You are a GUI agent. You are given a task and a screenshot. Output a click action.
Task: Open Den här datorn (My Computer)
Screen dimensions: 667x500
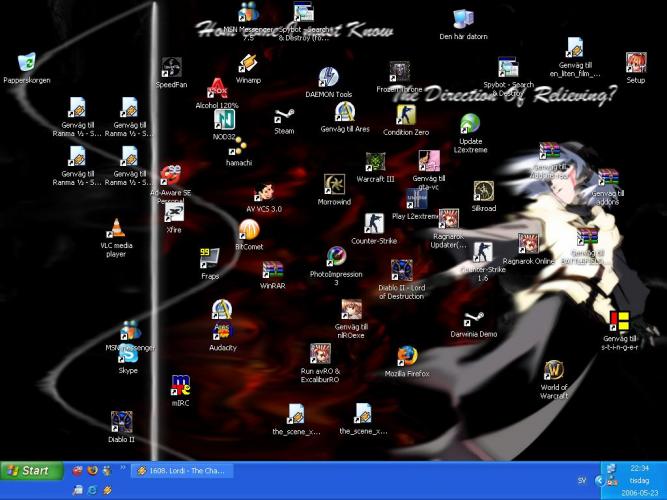click(x=463, y=20)
